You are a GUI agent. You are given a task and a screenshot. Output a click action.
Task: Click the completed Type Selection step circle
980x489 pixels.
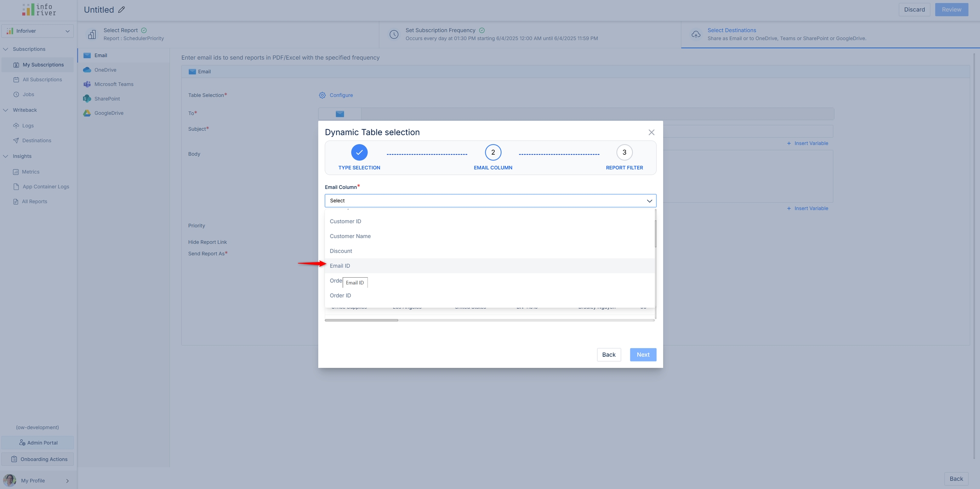[x=359, y=152]
